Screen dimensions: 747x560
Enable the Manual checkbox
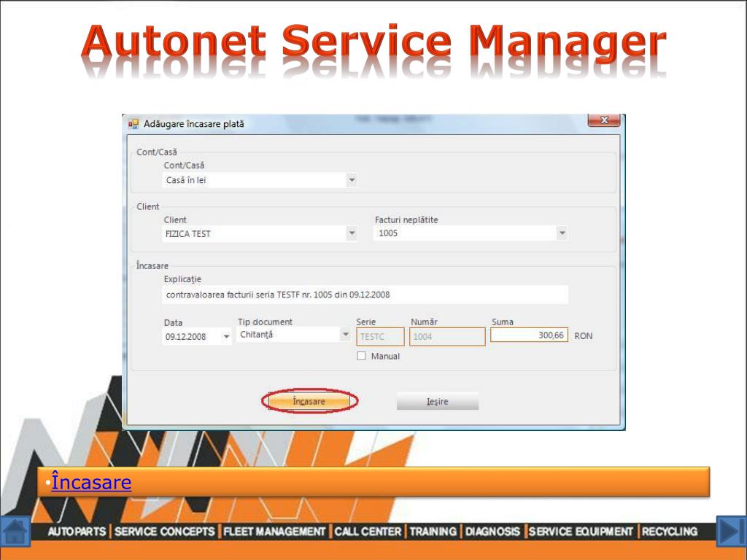(362, 356)
